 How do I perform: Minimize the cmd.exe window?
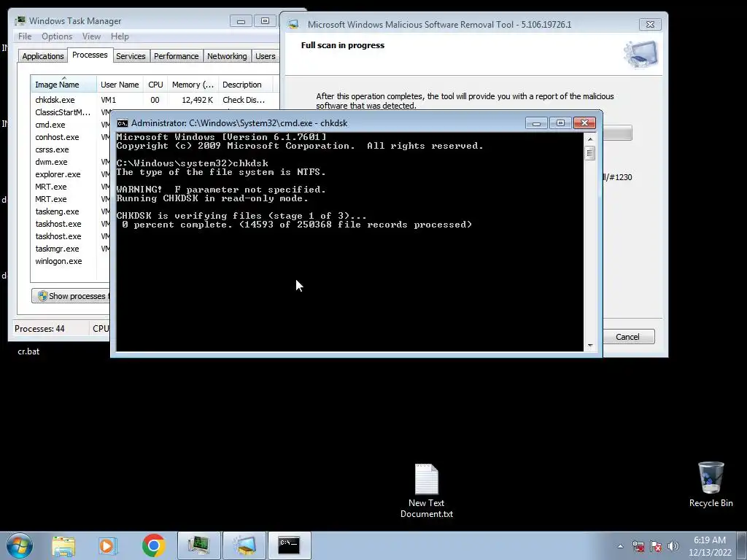coord(536,123)
